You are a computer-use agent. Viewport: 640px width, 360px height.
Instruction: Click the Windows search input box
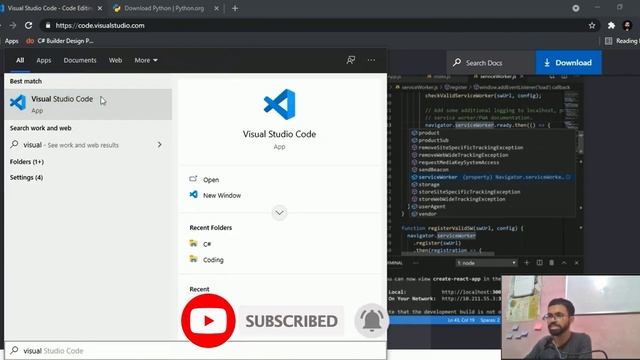pos(195,351)
